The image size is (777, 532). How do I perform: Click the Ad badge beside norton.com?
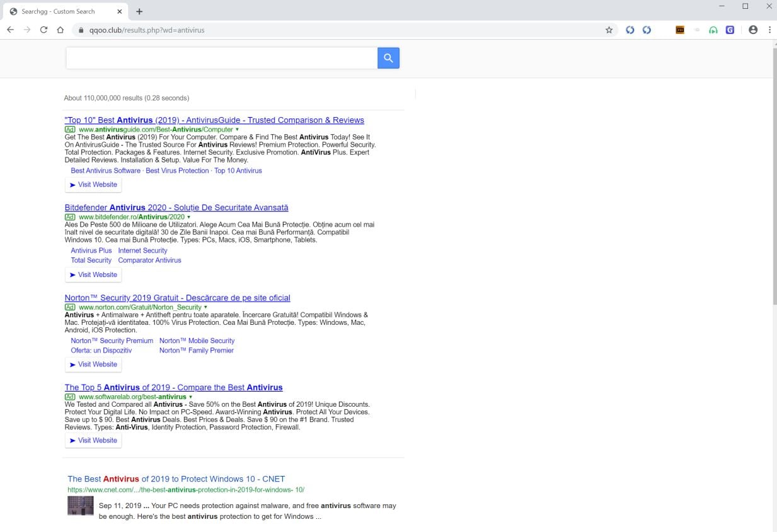pyautogui.click(x=70, y=307)
